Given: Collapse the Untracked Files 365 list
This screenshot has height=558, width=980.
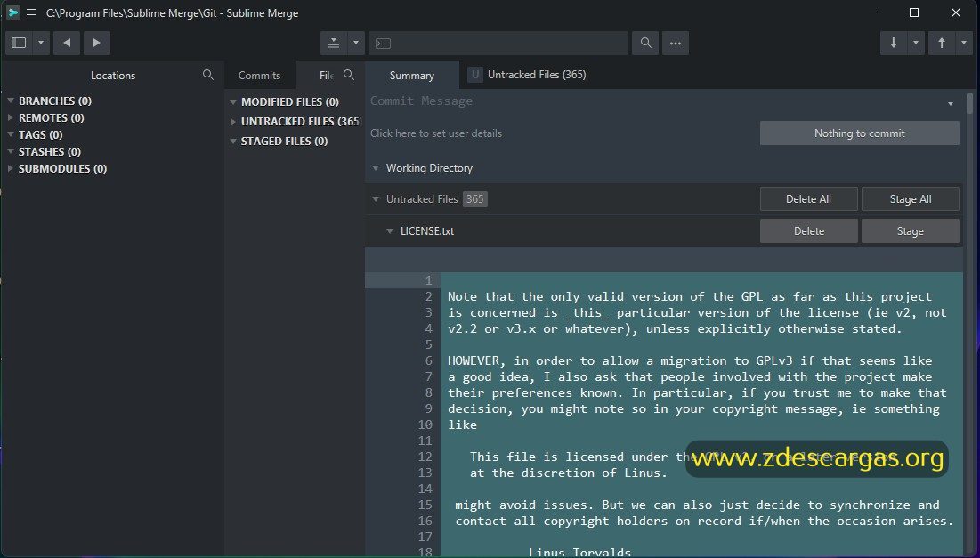Looking at the screenshot, I should point(376,199).
